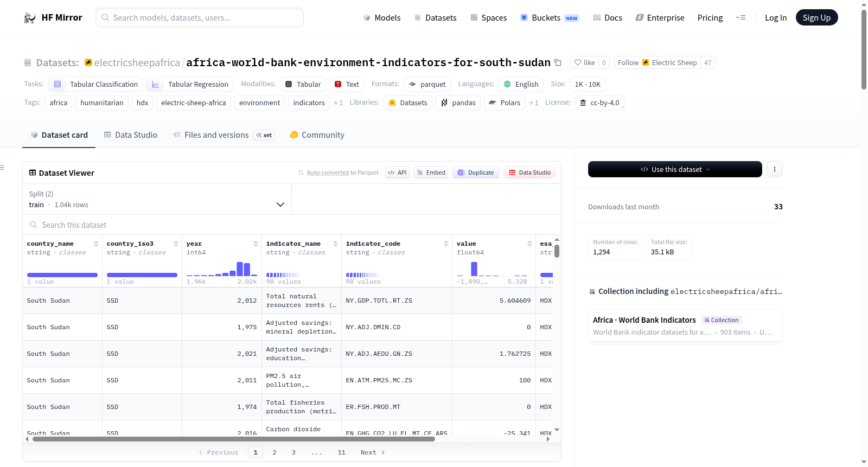Open Datasets in the top navigation
Screen dimensions: 868x467
[435, 18]
